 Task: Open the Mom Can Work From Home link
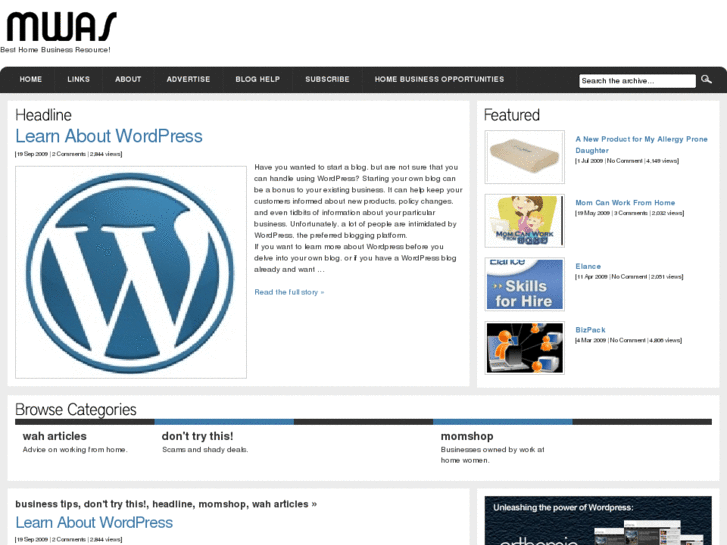click(625, 203)
